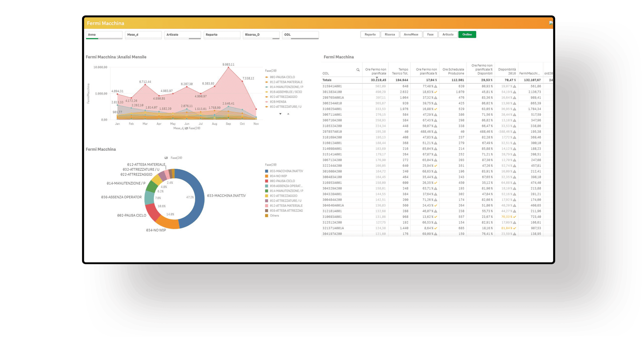This screenshot has height=343, width=644.
Task: Open the Anno filter pane
Action: tap(104, 35)
